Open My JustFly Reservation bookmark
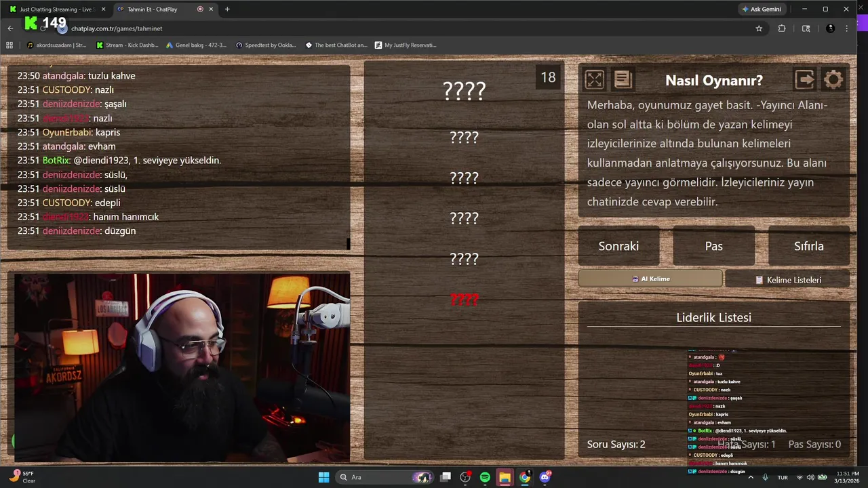The image size is (868, 488). click(406, 45)
